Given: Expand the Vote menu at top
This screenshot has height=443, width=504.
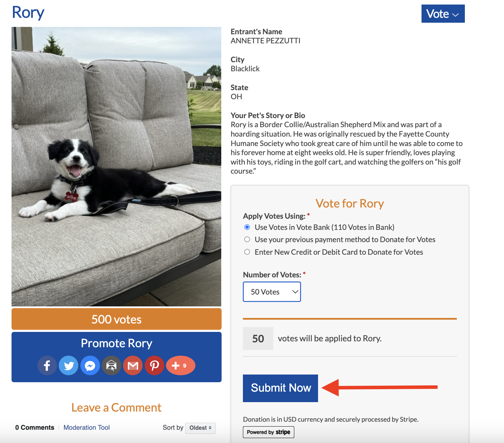Looking at the screenshot, I should [443, 14].
